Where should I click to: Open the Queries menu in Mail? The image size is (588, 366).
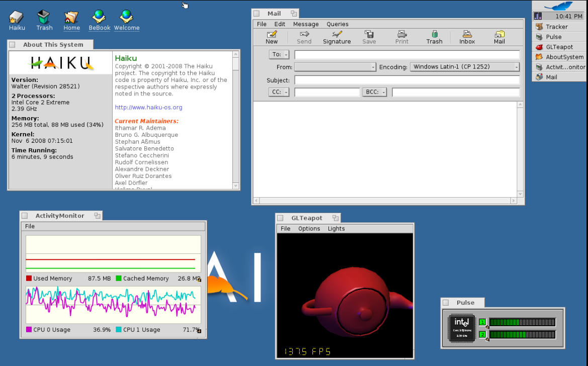[337, 24]
